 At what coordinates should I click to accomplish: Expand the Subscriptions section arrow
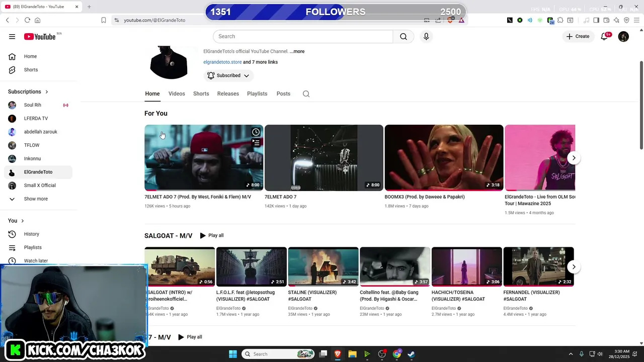click(x=47, y=92)
